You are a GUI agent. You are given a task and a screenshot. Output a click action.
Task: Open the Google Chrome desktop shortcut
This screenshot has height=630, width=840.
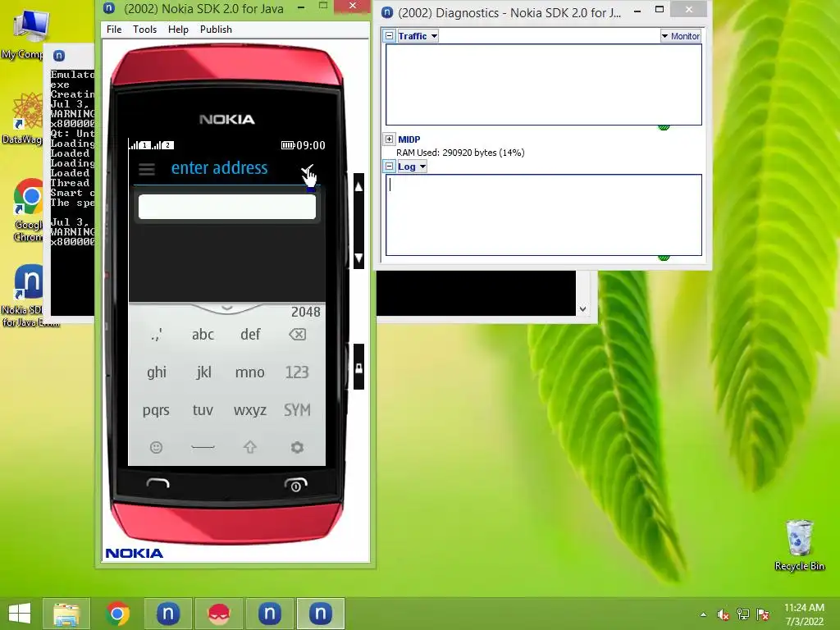pos(29,209)
